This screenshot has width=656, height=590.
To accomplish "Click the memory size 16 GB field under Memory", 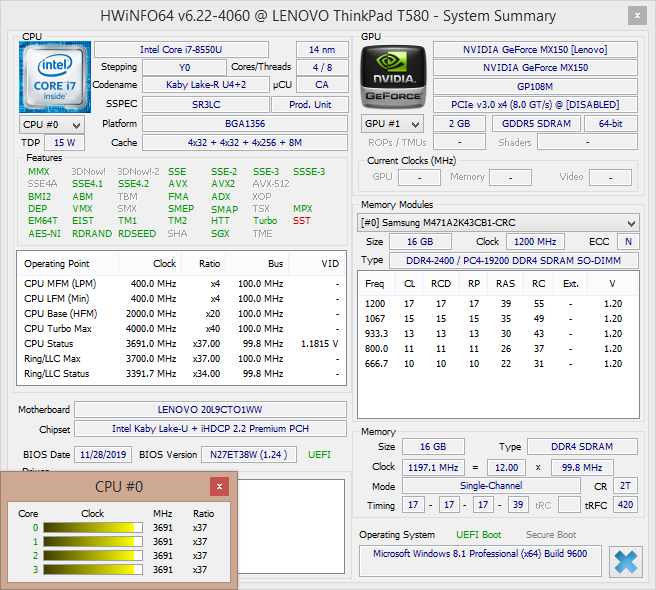I will pyautogui.click(x=433, y=447).
